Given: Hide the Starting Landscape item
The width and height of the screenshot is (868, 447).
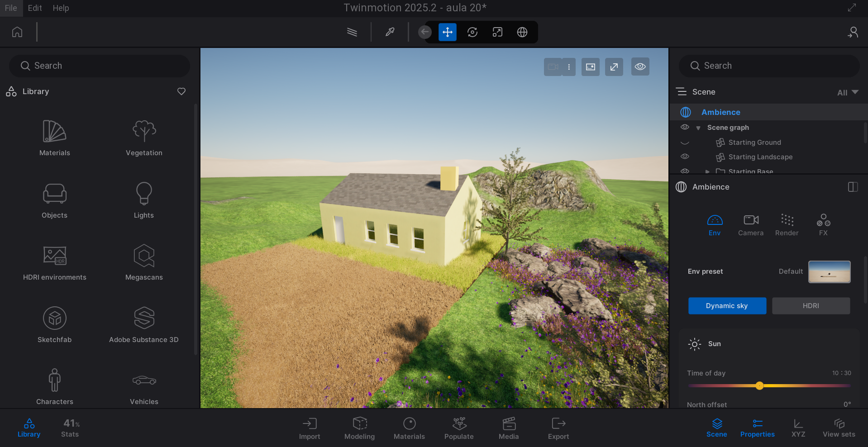Looking at the screenshot, I should [x=685, y=157].
